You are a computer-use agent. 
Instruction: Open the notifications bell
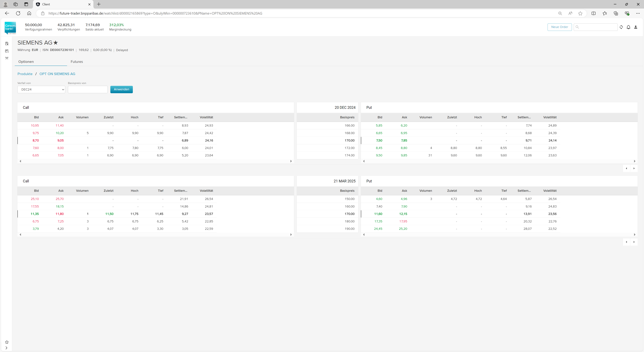(629, 27)
